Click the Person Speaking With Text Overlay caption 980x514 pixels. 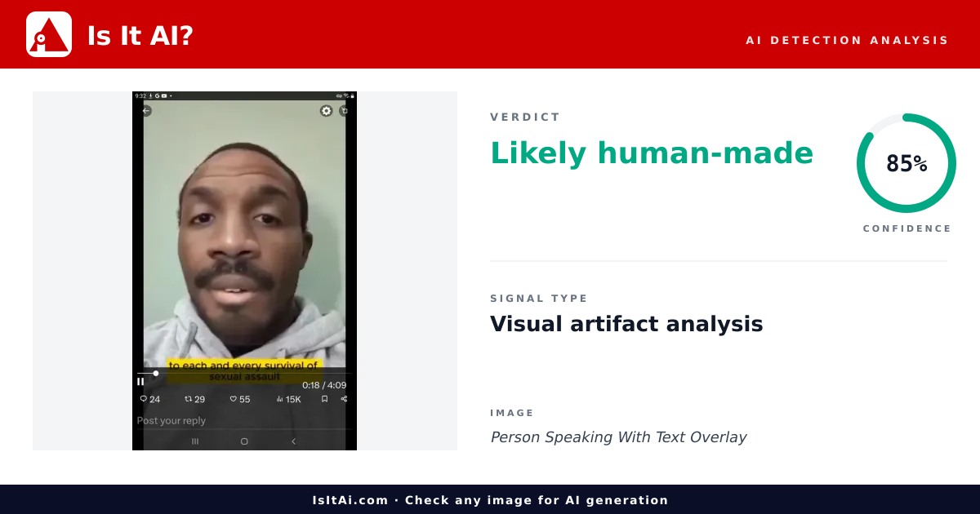click(618, 437)
